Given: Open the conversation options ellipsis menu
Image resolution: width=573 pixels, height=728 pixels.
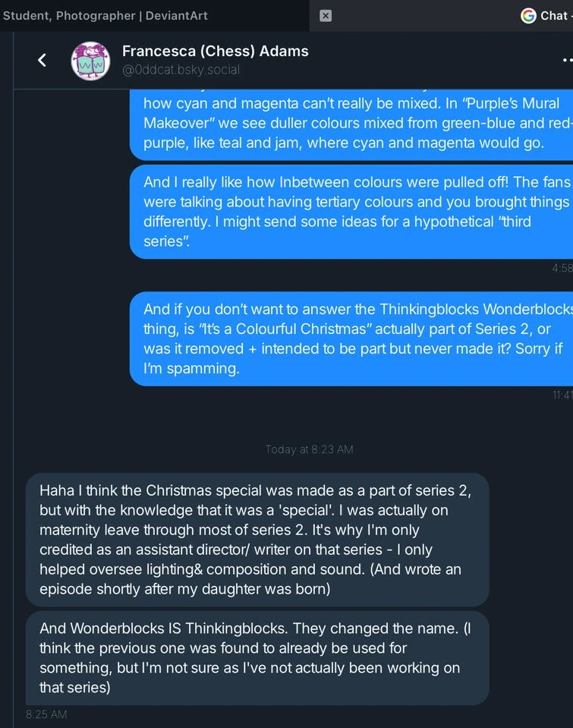Looking at the screenshot, I should [x=566, y=60].
